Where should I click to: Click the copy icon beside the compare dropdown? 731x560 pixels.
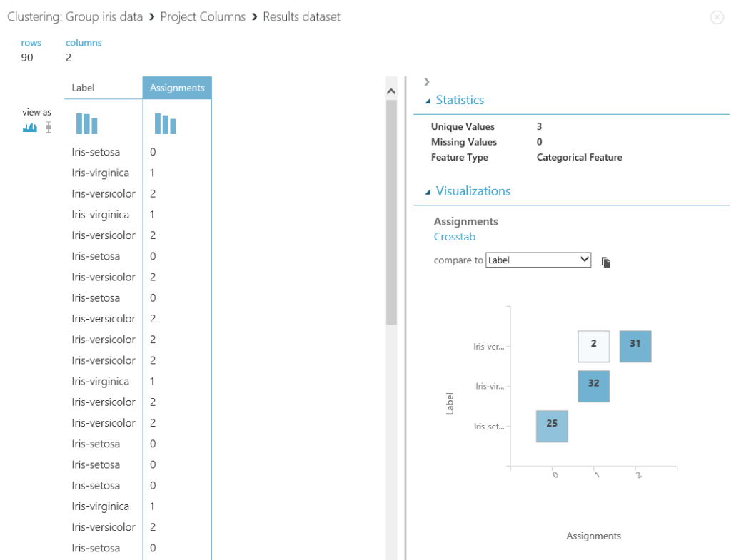click(x=605, y=262)
